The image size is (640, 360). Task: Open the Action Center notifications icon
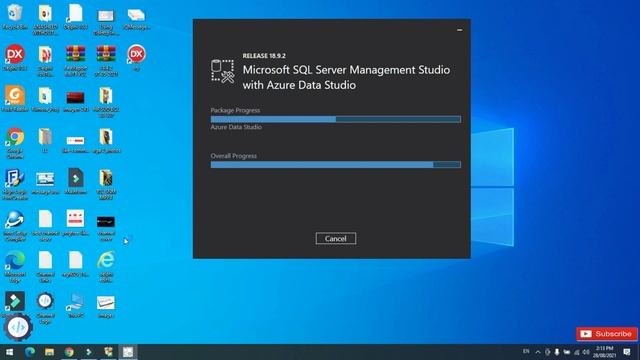[x=627, y=352]
